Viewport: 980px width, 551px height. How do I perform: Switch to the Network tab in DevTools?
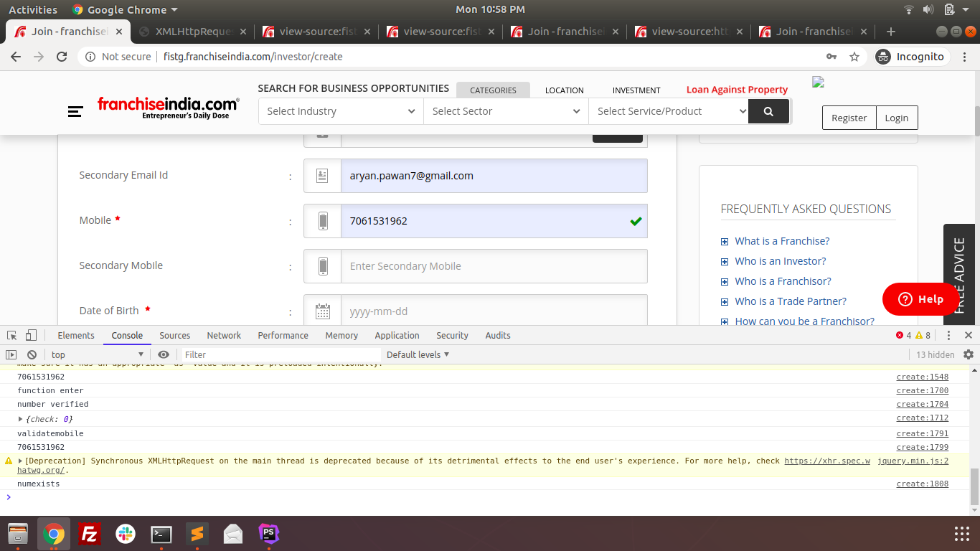[x=224, y=335]
